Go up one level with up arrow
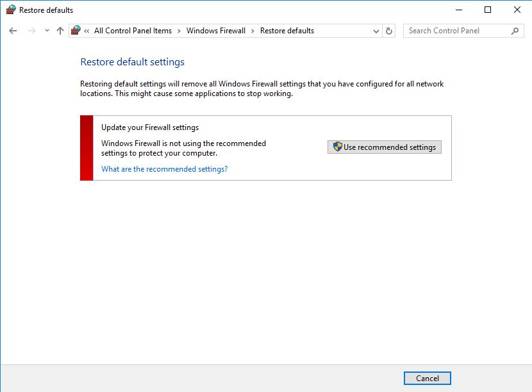The height and width of the screenshot is (392, 532). click(60, 31)
